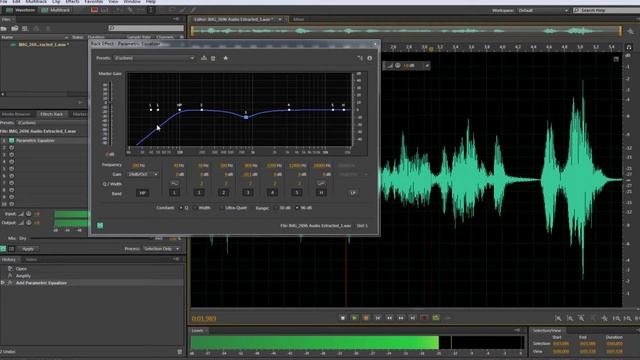This screenshot has width=640, height=360.
Task: Open the Effects menu
Action: 72,2
